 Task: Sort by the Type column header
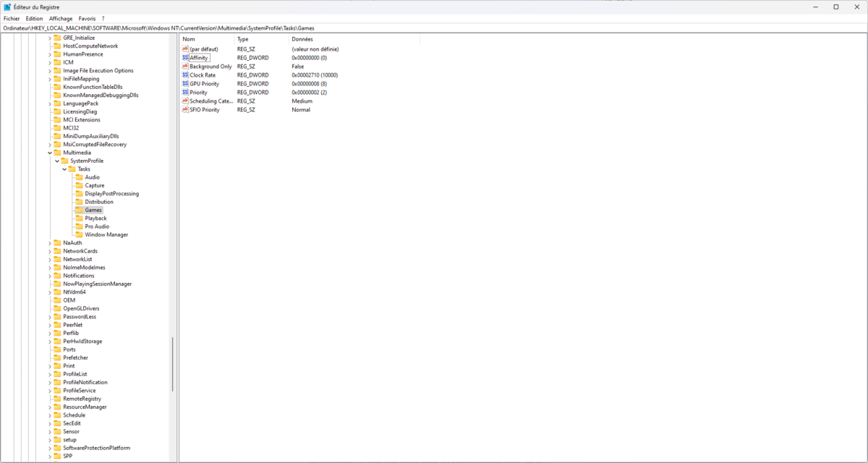tap(262, 39)
